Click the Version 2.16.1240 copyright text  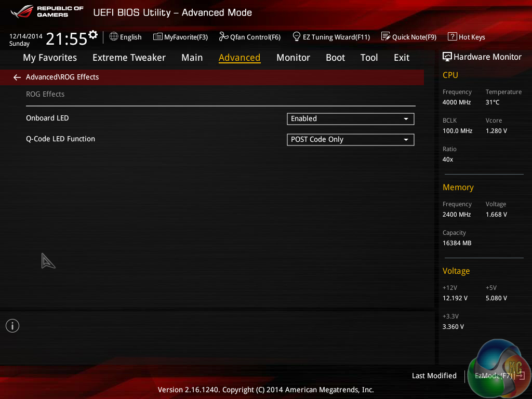(x=265, y=390)
